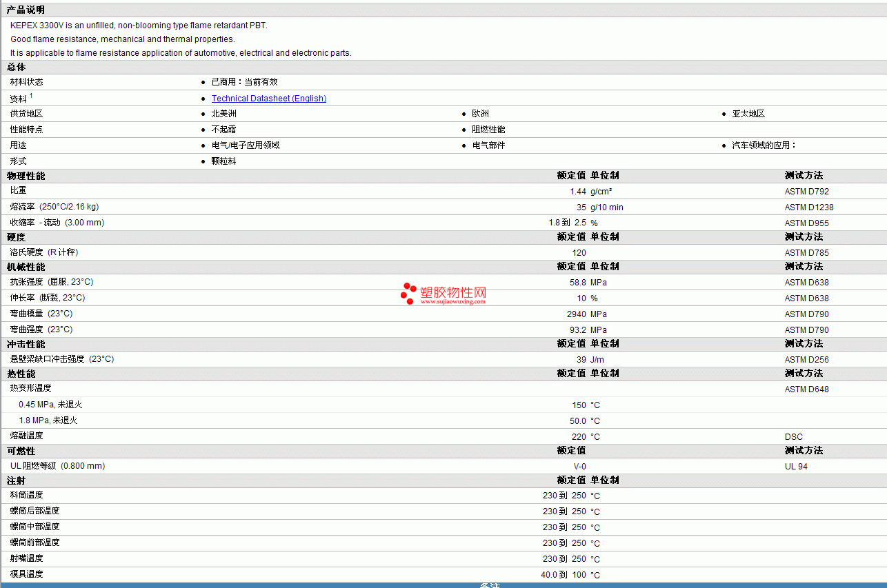Click the 可燃性 section header
This screenshot has width=887, height=588.
click(21, 451)
